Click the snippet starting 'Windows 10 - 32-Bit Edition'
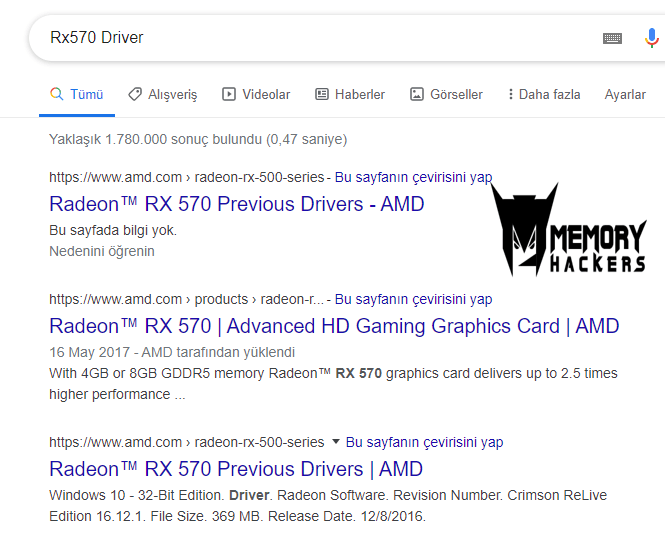The image size is (665, 534). 328,506
